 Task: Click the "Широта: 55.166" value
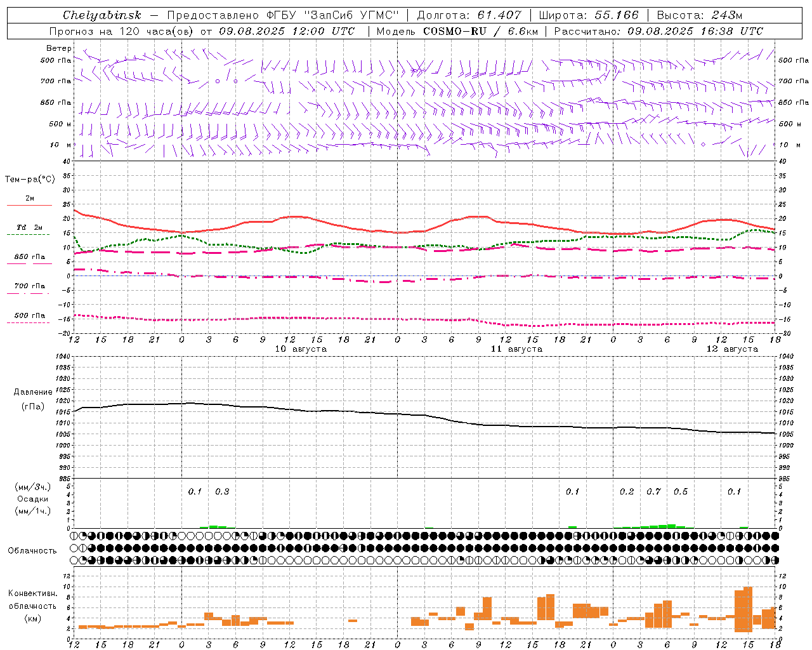(588, 15)
